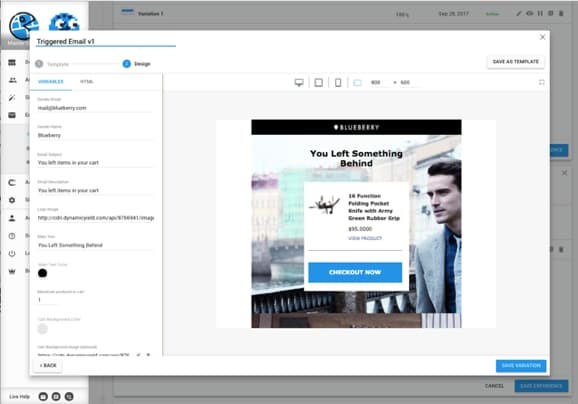Viewport: 578px width, 404px height.
Task: Click the blue gear logo icon
Action: (x=64, y=22)
